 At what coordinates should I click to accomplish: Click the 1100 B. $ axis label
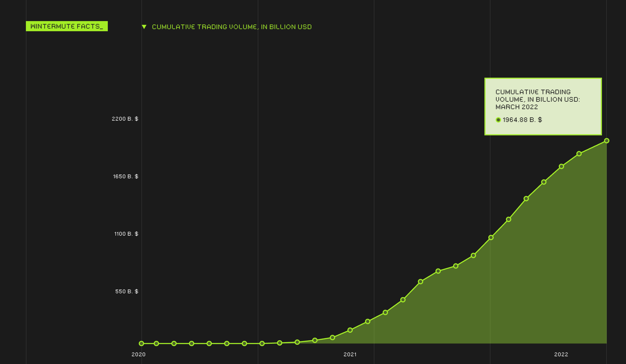point(126,234)
